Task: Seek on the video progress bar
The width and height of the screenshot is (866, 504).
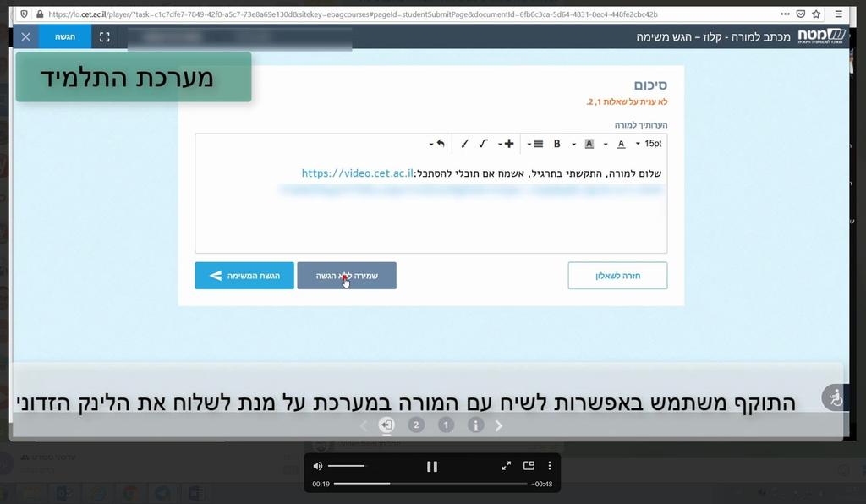Action: click(430, 484)
